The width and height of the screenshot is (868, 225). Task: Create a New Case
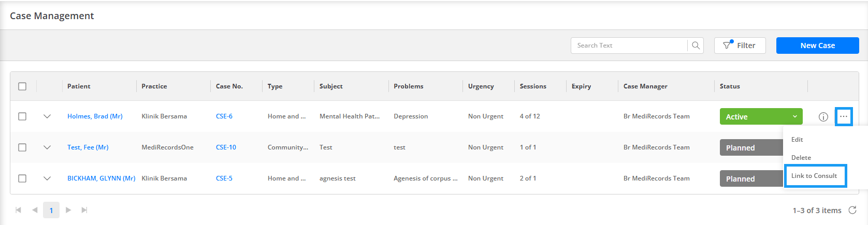[817, 46]
